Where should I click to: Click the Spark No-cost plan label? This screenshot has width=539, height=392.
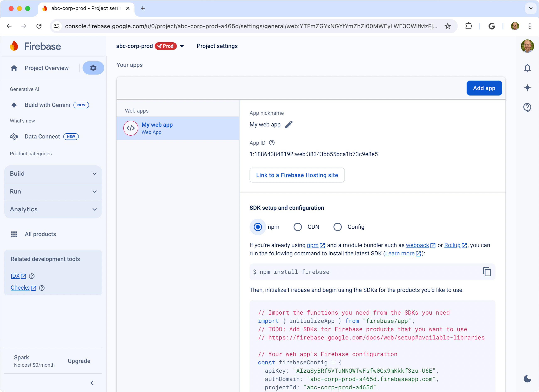[x=34, y=361]
